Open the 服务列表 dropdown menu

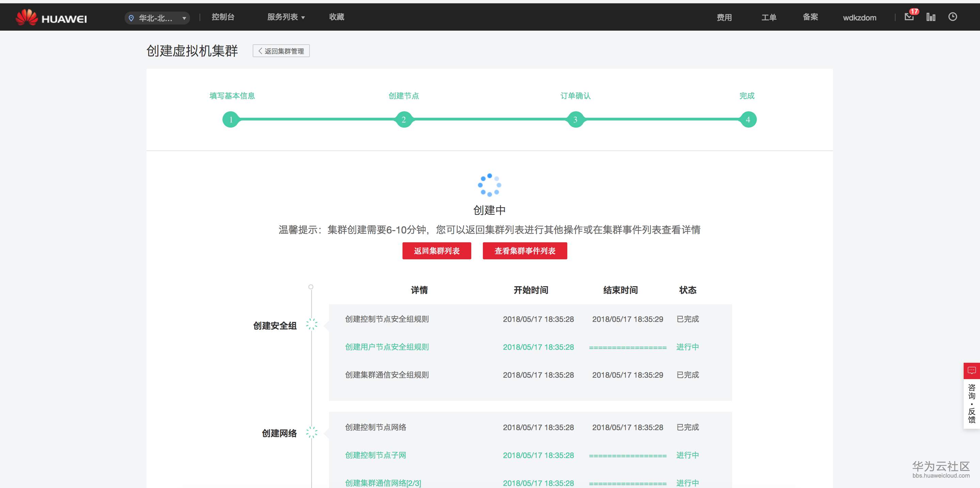point(286,17)
